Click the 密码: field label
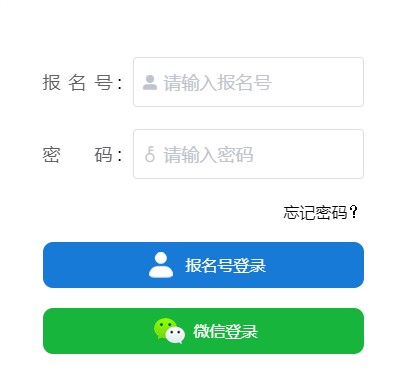 click(x=82, y=154)
